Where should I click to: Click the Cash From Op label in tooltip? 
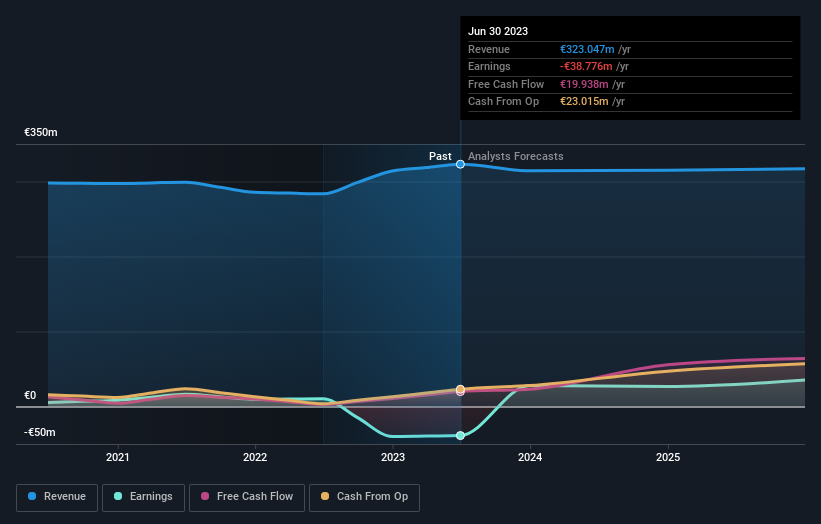pos(503,102)
